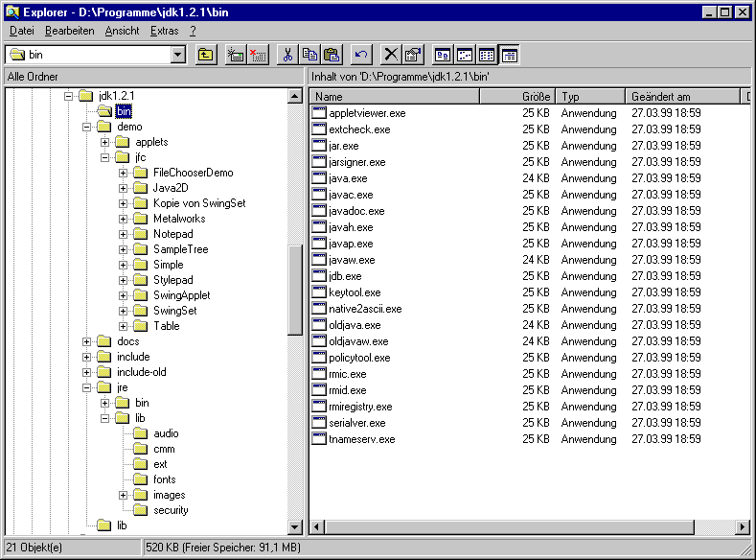Select the SampleTree folder in tree
756x560 pixels.
click(x=181, y=249)
